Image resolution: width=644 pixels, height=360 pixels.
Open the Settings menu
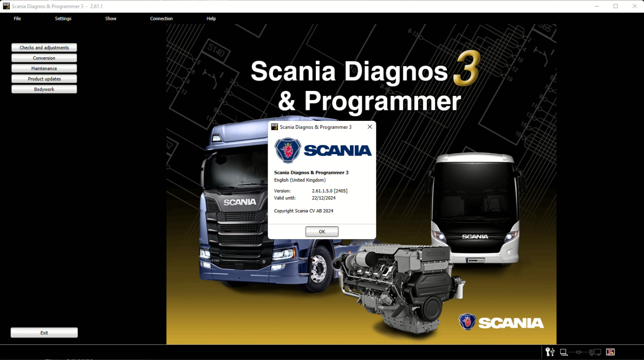63,18
